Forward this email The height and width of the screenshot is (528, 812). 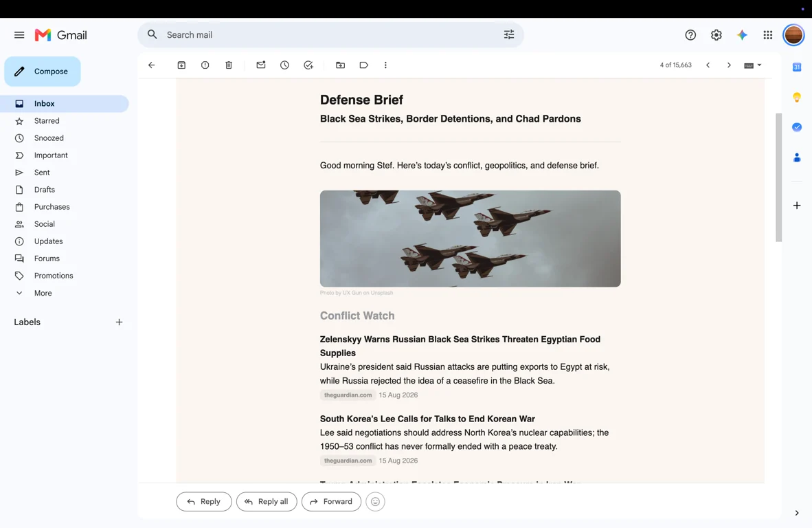tap(331, 502)
